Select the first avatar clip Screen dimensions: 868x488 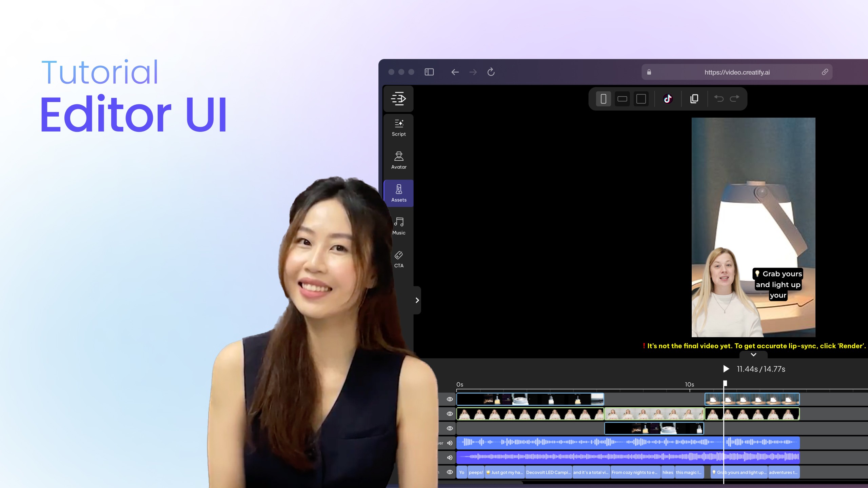click(x=530, y=414)
